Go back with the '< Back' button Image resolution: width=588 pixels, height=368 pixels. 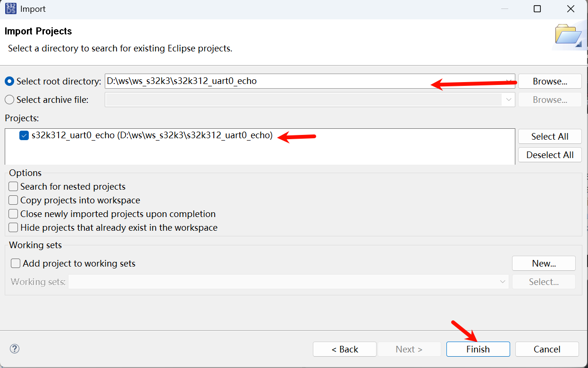tap(344, 349)
